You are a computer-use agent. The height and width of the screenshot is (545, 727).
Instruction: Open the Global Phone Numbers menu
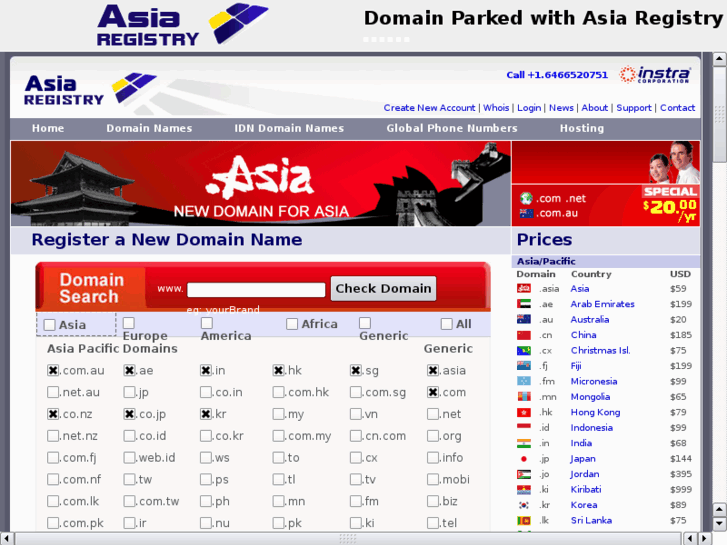pos(452,128)
